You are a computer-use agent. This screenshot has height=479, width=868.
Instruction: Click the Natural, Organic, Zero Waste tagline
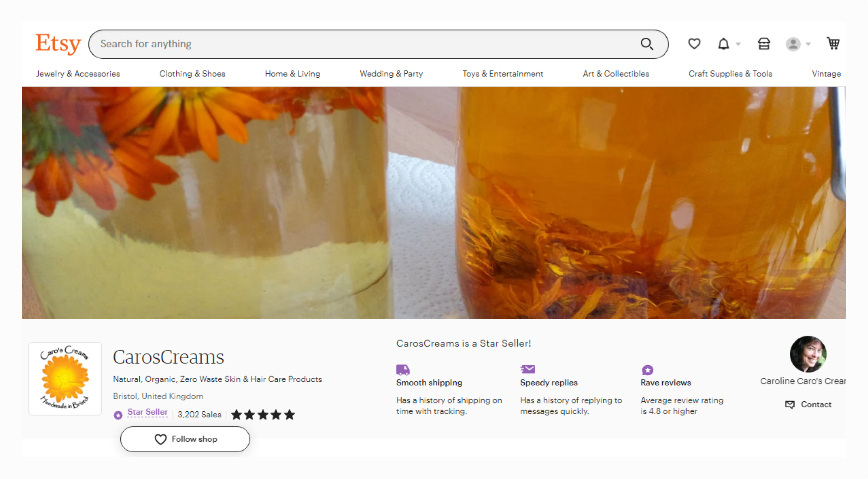(217, 379)
